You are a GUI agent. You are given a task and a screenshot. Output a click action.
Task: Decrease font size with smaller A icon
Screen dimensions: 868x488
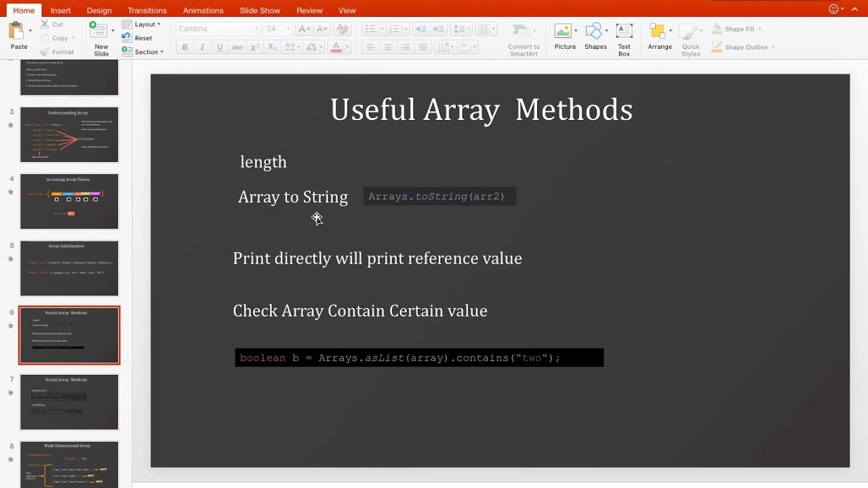tap(321, 28)
